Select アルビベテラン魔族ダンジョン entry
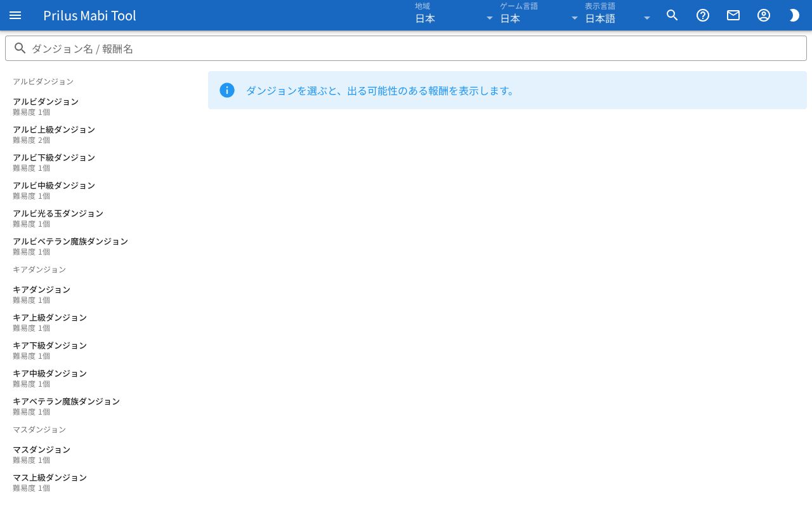This screenshot has height=508, width=812. [x=101, y=246]
